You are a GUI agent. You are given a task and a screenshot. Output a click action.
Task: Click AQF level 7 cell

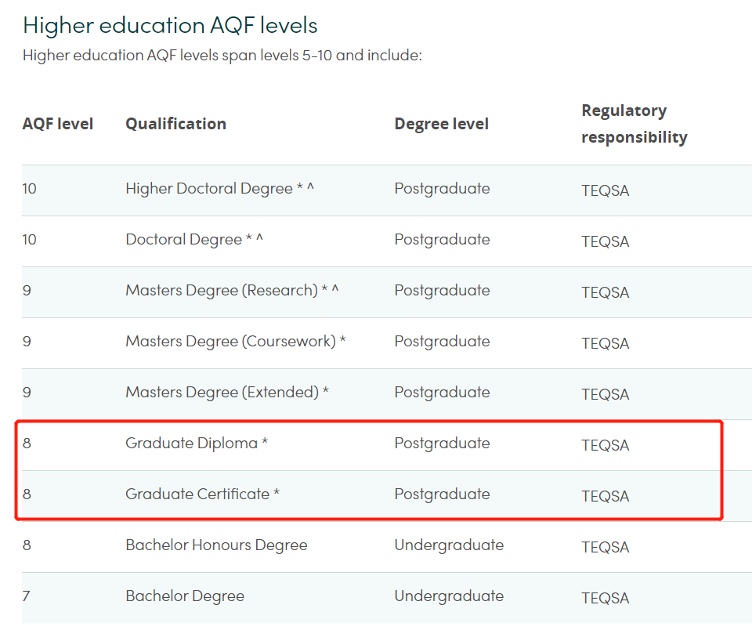click(x=26, y=596)
